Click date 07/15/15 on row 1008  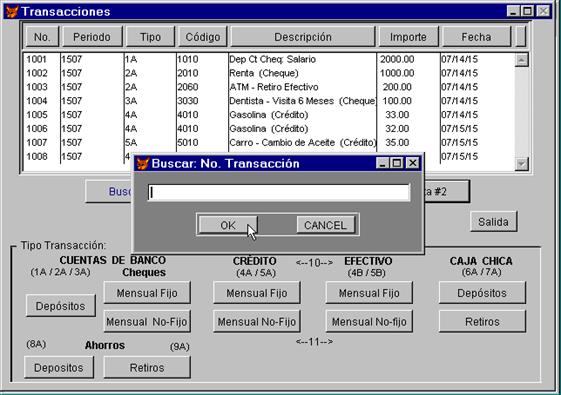click(x=459, y=156)
